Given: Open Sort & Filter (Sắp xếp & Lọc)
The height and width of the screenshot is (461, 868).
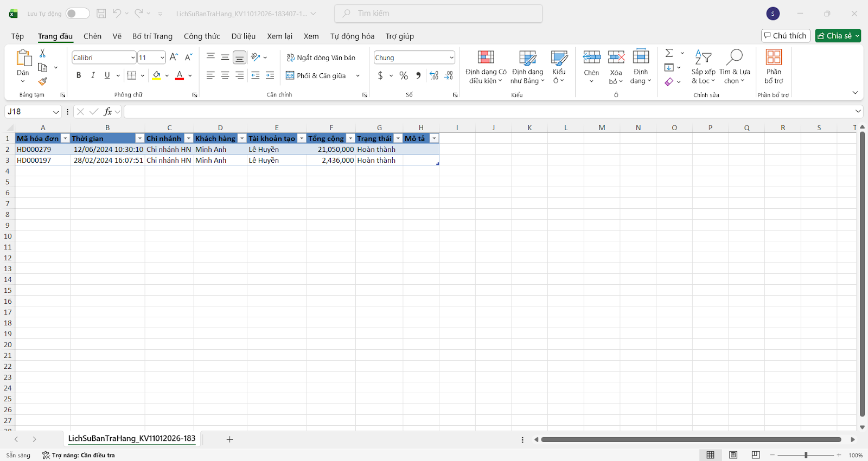Looking at the screenshot, I should tap(703, 67).
